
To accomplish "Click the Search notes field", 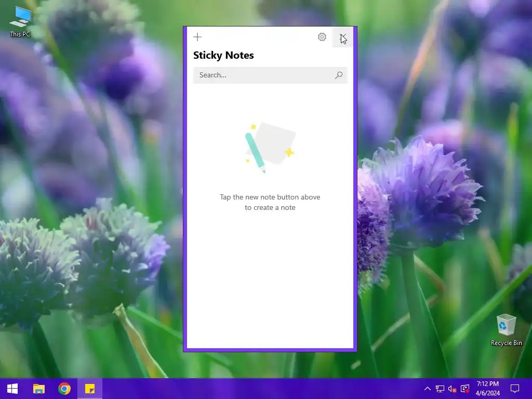I will (x=270, y=75).
